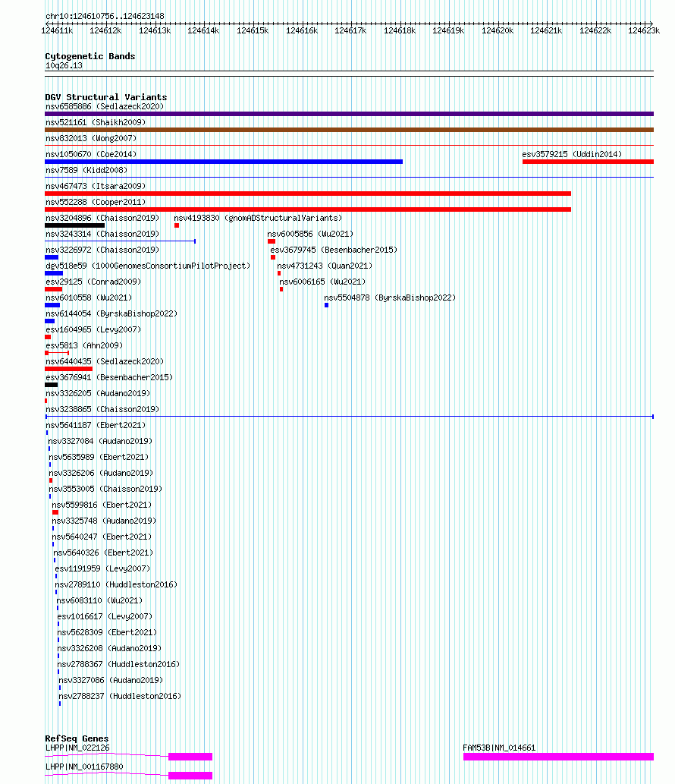This screenshot has width=675, height=784.
Task: Open nsv521161 (Shaikh2009) label
Action: 96,122
